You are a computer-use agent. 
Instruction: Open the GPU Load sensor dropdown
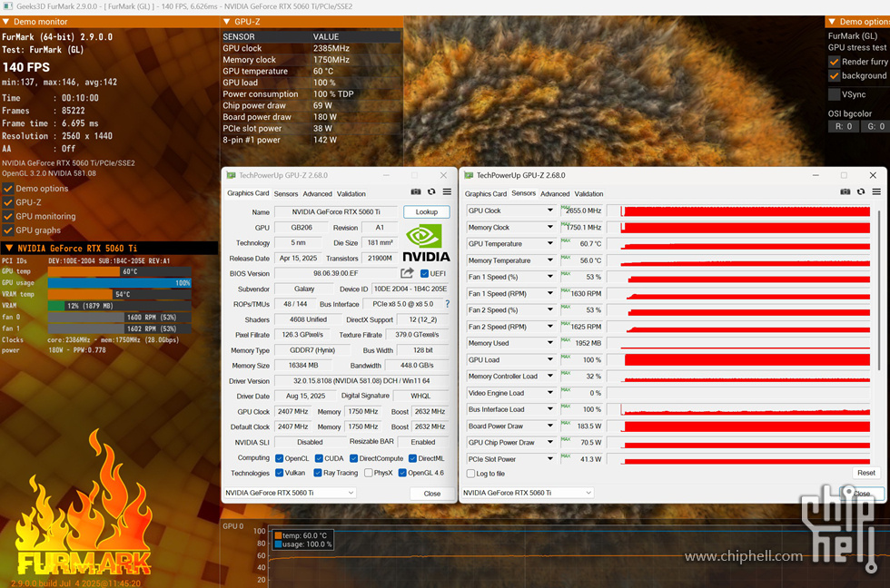pyautogui.click(x=550, y=359)
